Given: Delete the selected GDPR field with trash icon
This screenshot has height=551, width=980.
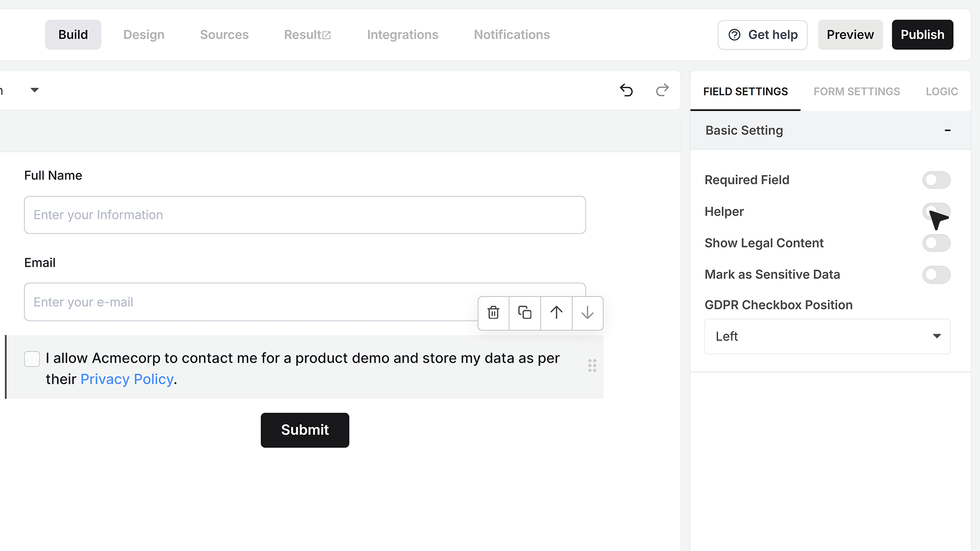Looking at the screenshot, I should tap(493, 313).
